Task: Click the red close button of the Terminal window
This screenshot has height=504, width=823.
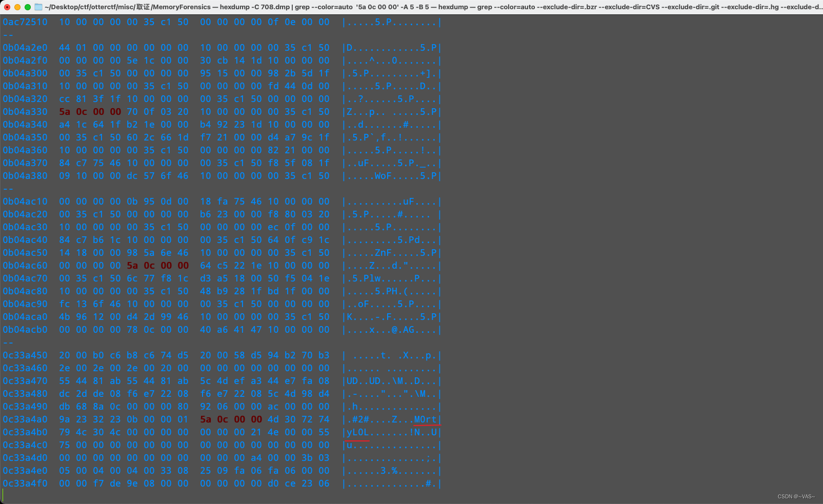Action: [x=6, y=7]
